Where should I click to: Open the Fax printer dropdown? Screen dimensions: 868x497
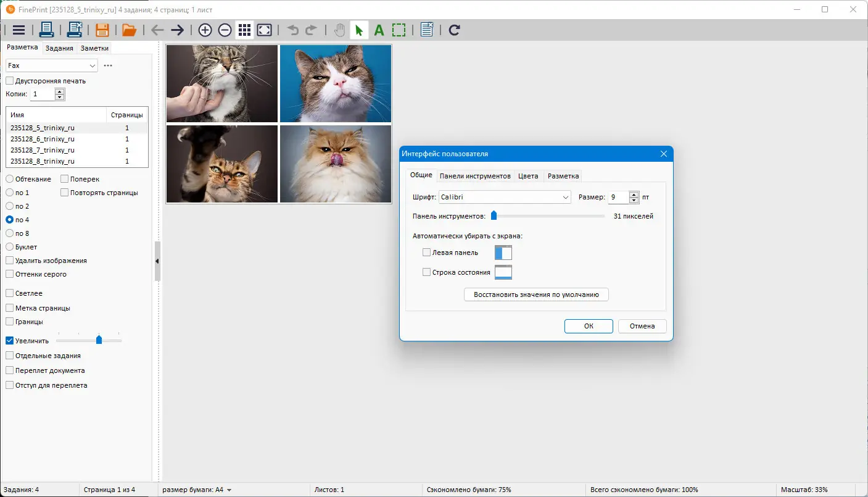click(52, 65)
